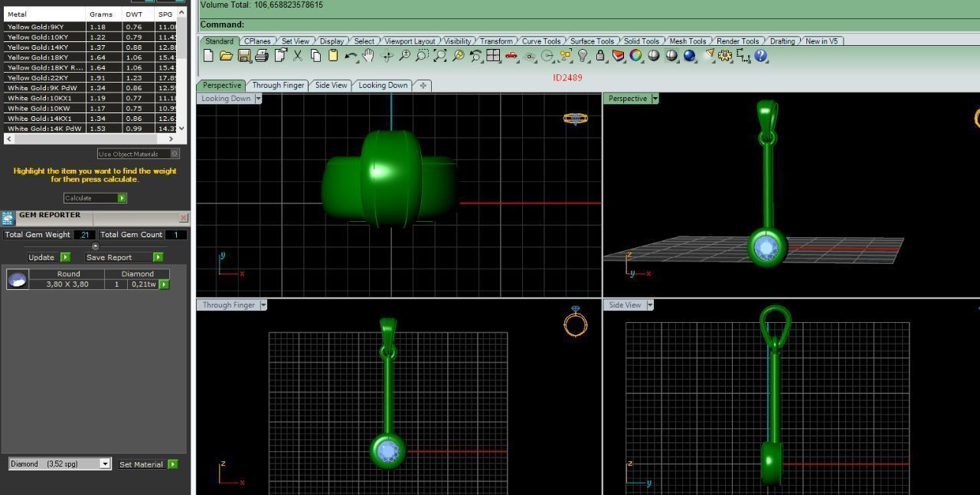
Task: Select the Zoom Window tool
Action: click(422, 55)
